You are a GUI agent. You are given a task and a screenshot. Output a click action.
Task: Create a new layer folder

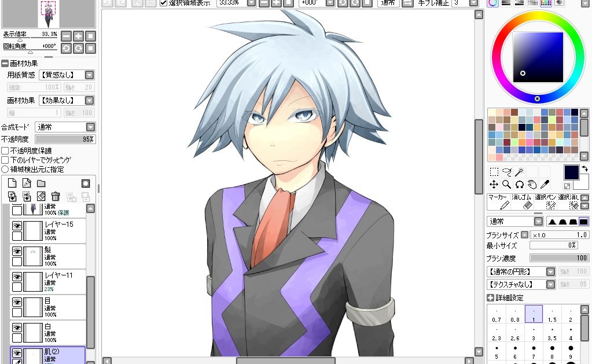(x=41, y=183)
